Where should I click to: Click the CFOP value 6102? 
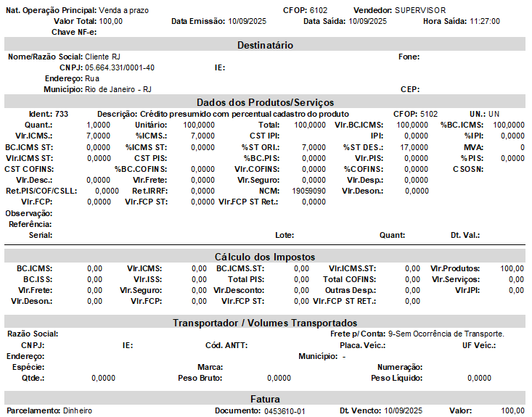[x=319, y=11]
